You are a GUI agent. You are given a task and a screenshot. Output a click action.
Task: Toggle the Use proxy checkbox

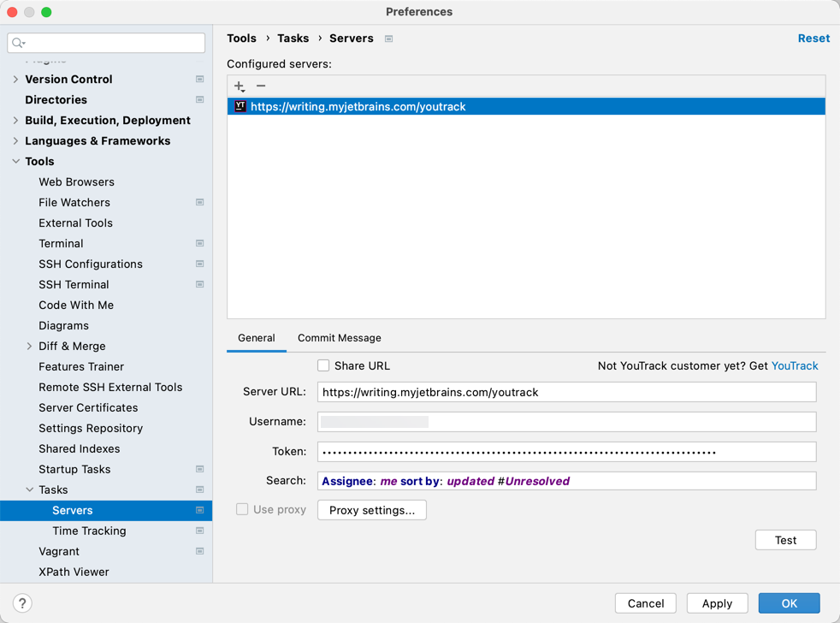[242, 509]
